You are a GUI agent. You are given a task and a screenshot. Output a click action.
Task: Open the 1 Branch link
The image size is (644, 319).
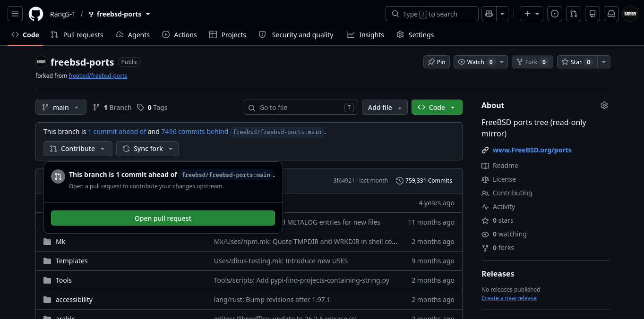112,108
